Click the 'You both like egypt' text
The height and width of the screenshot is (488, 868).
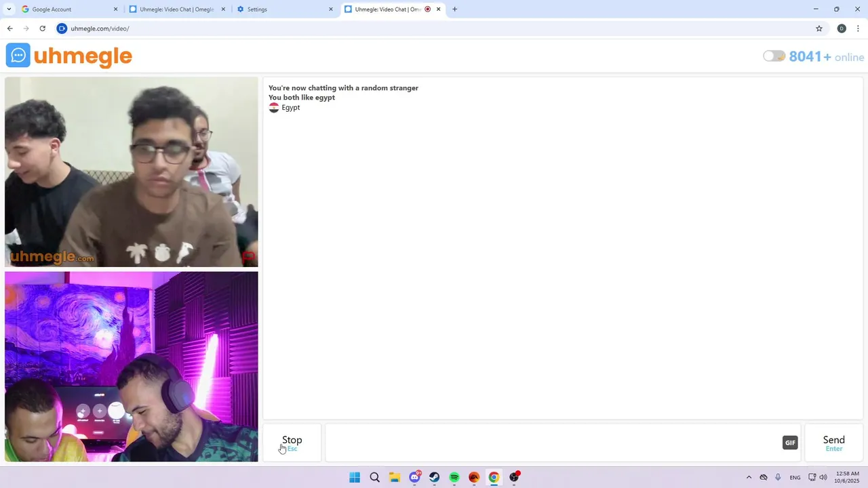(x=302, y=98)
